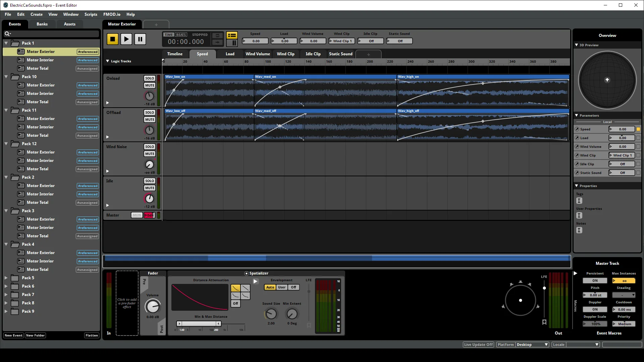Turn Envelopment to Off mode

293,287
